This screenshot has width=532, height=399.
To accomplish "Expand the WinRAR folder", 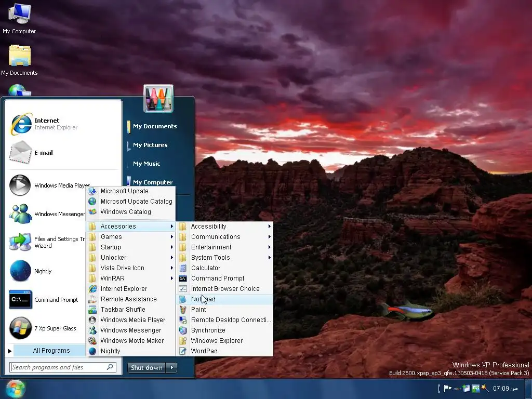I will [130, 278].
